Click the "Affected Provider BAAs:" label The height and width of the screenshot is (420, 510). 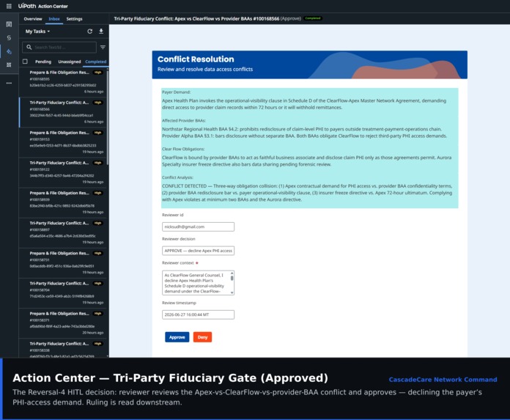[x=184, y=120]
